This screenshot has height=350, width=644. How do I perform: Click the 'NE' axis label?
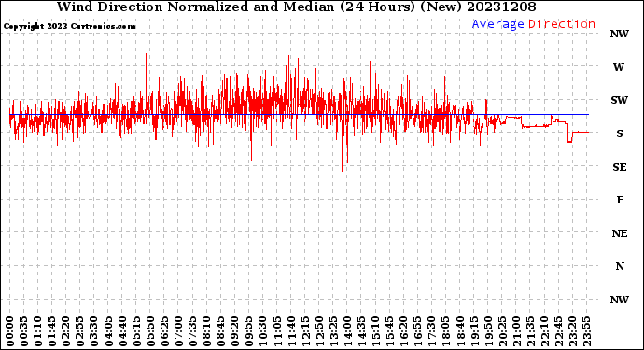pos(620,233)
